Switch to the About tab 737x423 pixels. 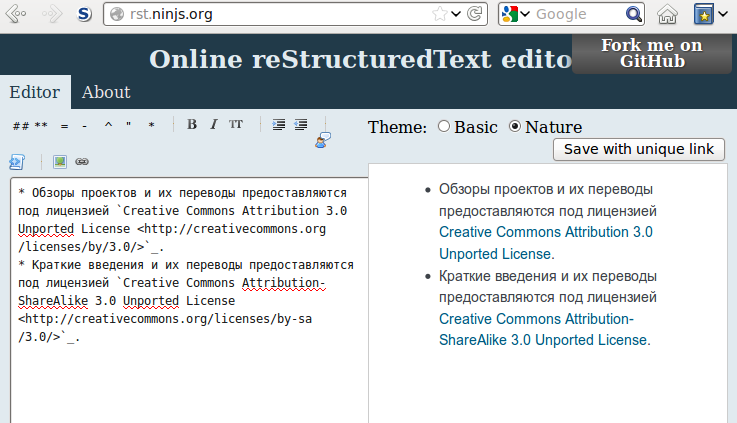[106, 92]
